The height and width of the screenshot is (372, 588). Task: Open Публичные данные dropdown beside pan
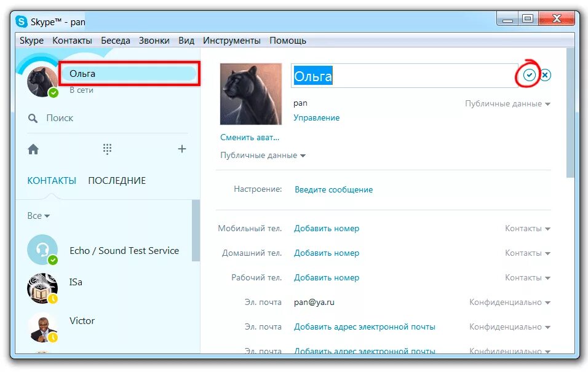point(508,104)
